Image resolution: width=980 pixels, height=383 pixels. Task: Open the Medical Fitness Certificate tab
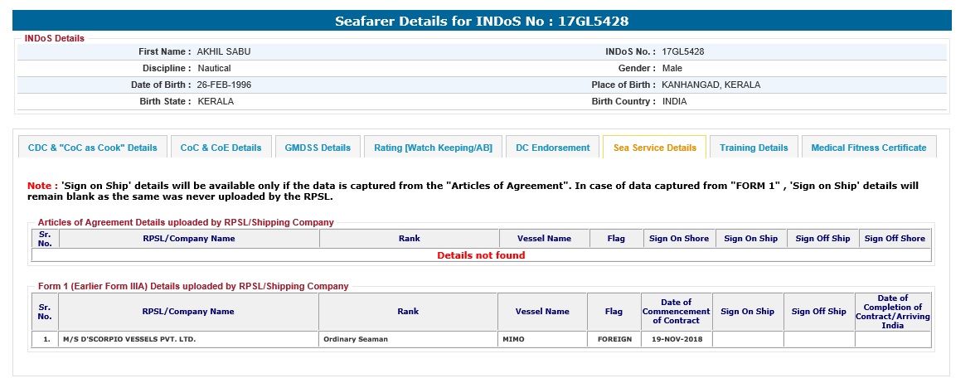[868, 148]
